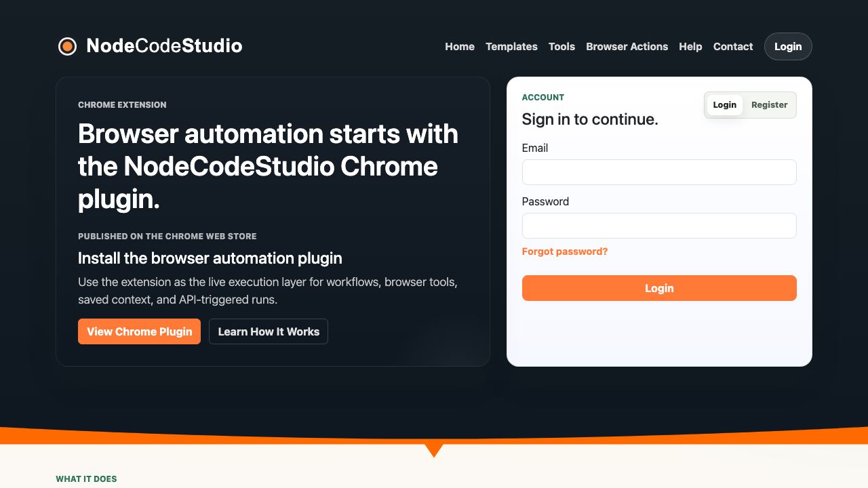Image resolution: width=868 pixels, height=488 pixels.
Task: Open the Home nav item
Action: point(460,46)
